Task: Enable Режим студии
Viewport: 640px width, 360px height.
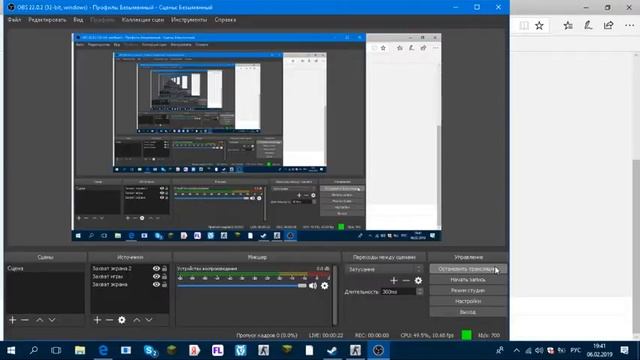Action: [x=468, y=290]
